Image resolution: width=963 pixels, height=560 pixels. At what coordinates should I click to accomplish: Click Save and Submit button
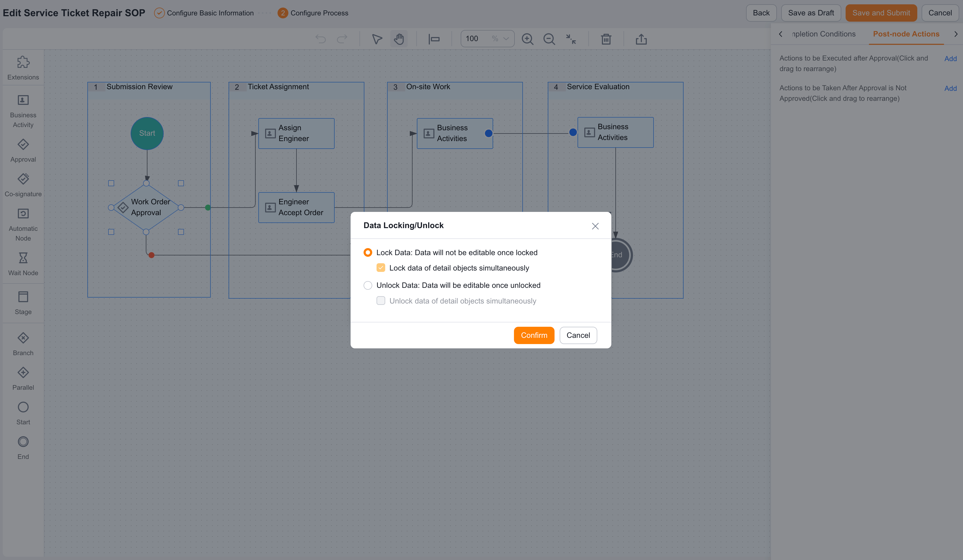pos(881,13)
